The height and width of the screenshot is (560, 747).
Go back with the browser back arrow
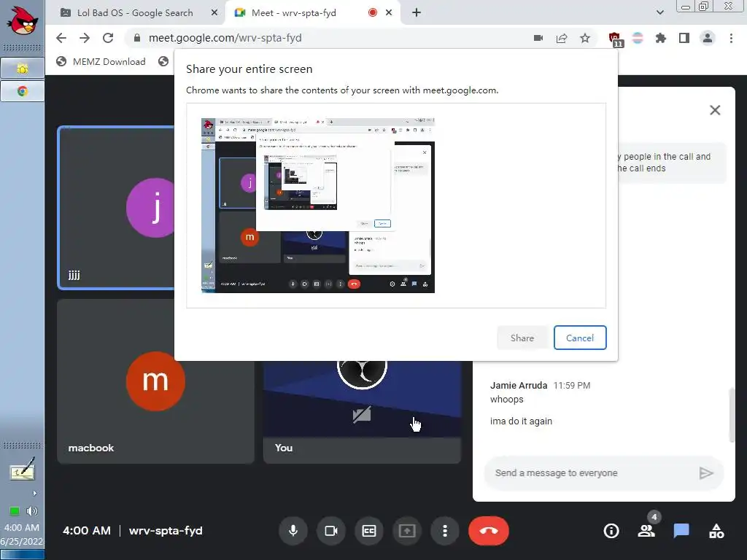[x=61, y=38]
